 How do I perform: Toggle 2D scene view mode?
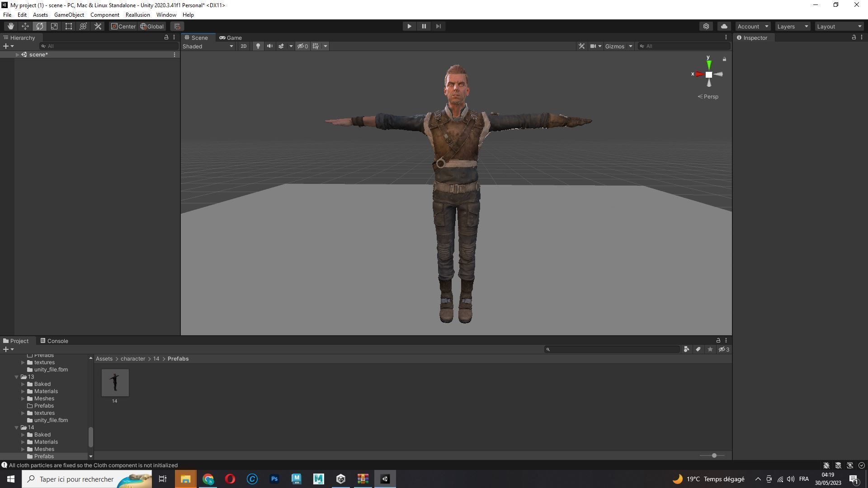pyautogui.click(x=244, y=46)
